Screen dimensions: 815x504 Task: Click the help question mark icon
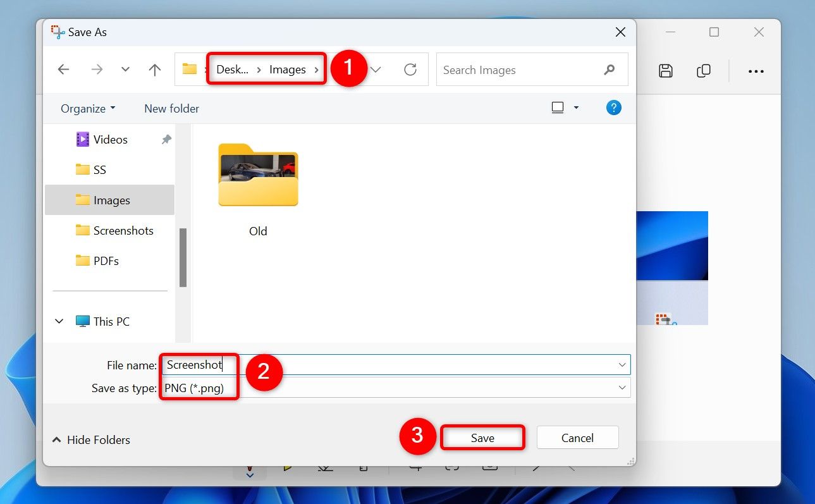tap(613, 108)
